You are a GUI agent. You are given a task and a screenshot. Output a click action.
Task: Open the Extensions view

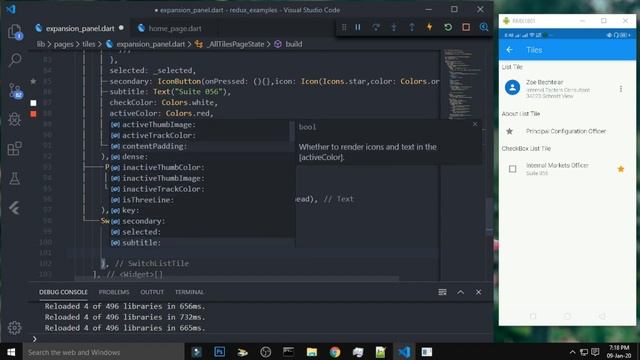tap(15, 149)
